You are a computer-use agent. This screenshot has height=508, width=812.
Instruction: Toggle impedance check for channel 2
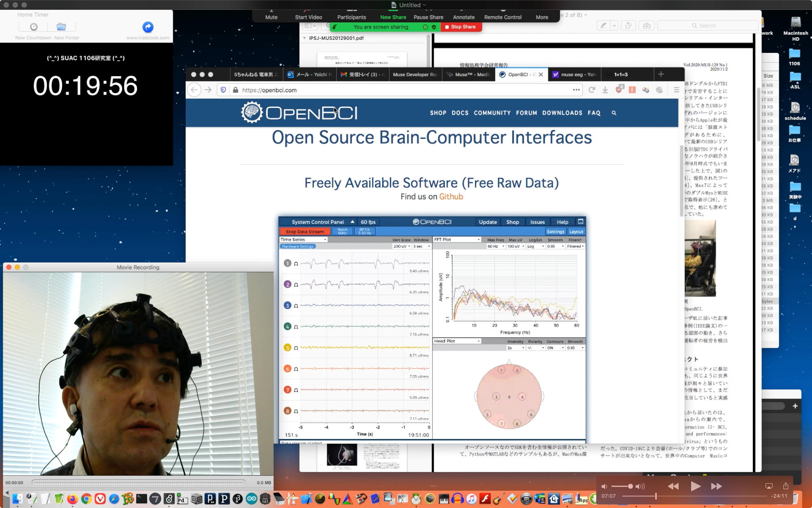pyautogui.click(x=296, y=284)
